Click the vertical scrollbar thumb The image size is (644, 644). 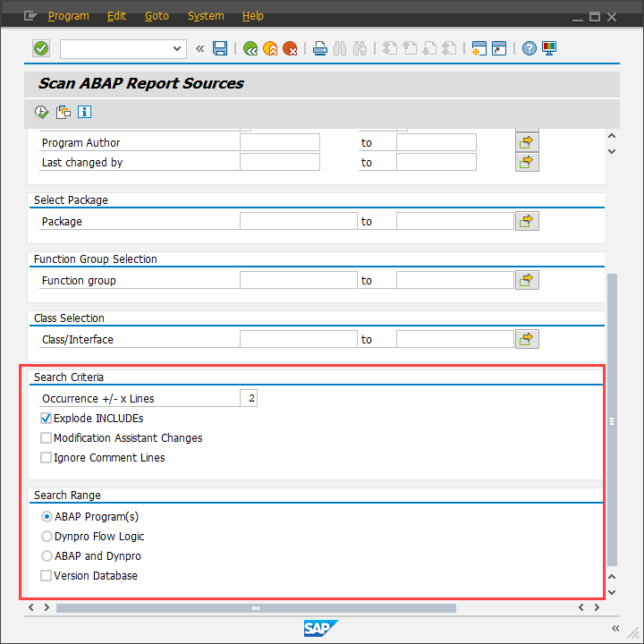click(612, 419)
